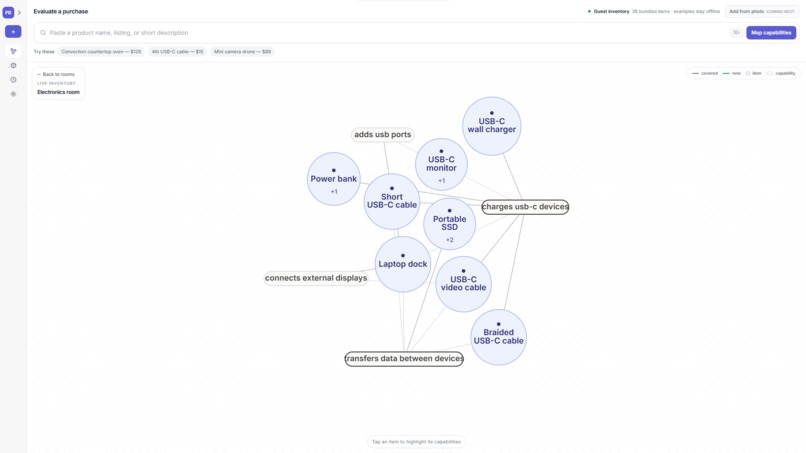Select the Laptop dock node
Image resolution: width=806 pixels, height=453 pixels.
tap(402, 264)
